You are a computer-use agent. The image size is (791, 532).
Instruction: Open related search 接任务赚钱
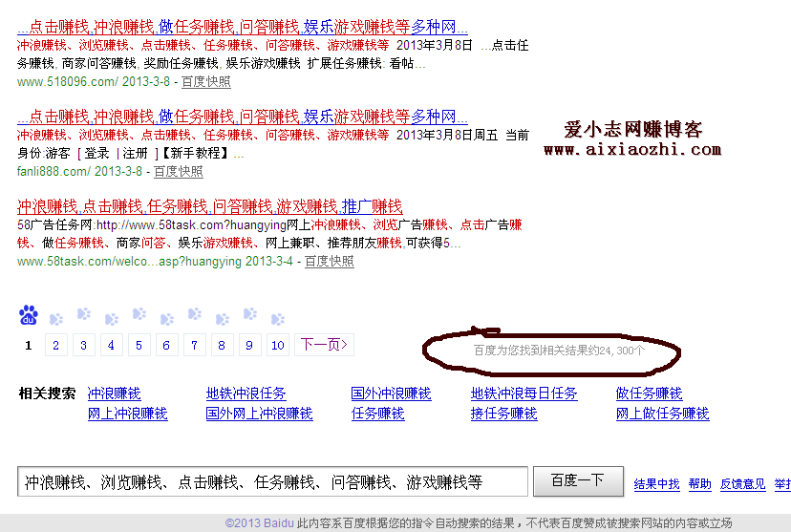[x=504, y=414]
